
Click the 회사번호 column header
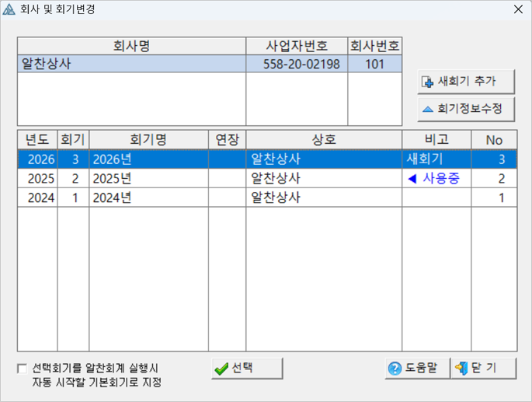(x=375, y=46)
